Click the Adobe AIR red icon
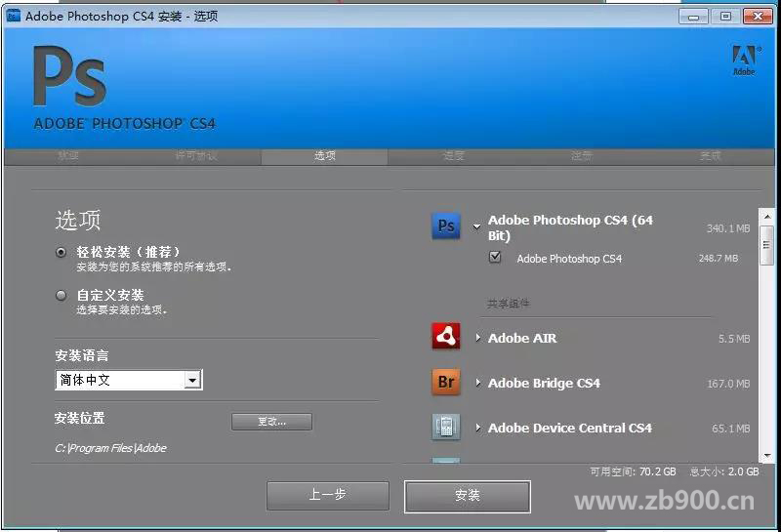The height and width of the screenshot is (532, 781). 446,337
